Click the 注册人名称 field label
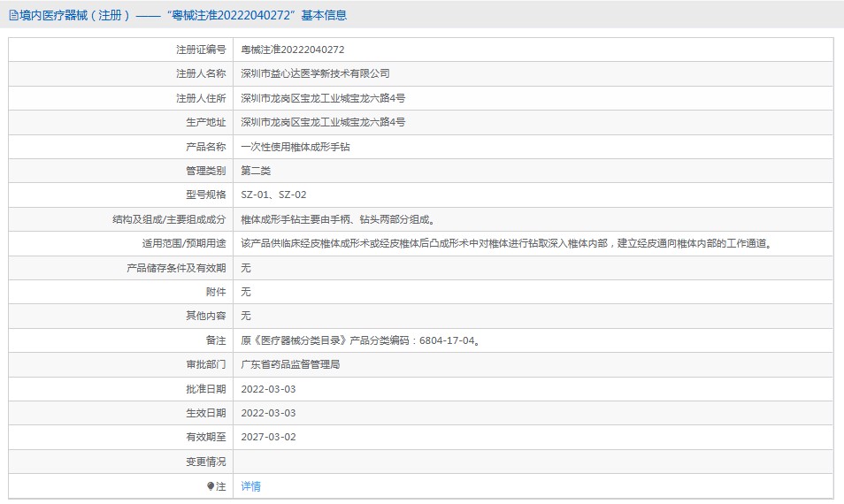Image resolution: width=844 pixels, height=504 pixels. click(x=201, y=73)
